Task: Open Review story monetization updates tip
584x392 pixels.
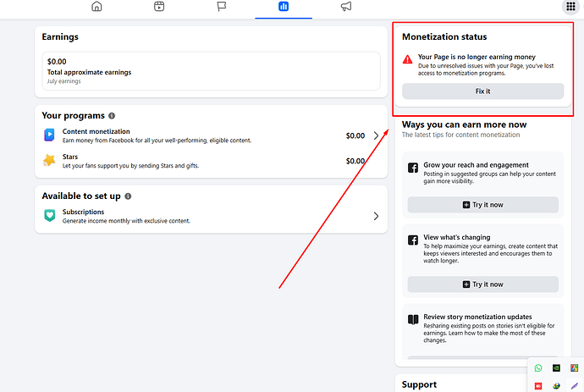Action: (482, 329)
